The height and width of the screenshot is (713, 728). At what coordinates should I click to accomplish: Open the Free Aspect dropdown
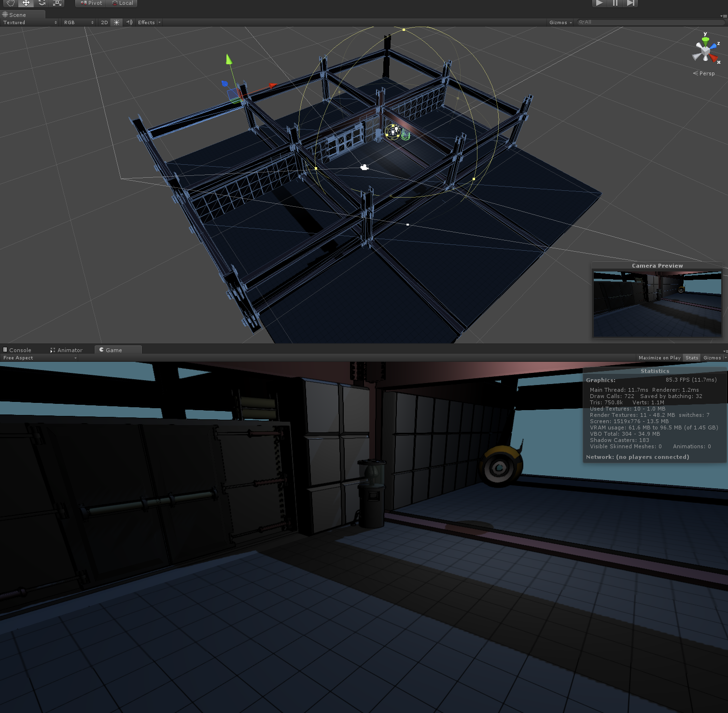pyautogui.click(x=40, y=358)
